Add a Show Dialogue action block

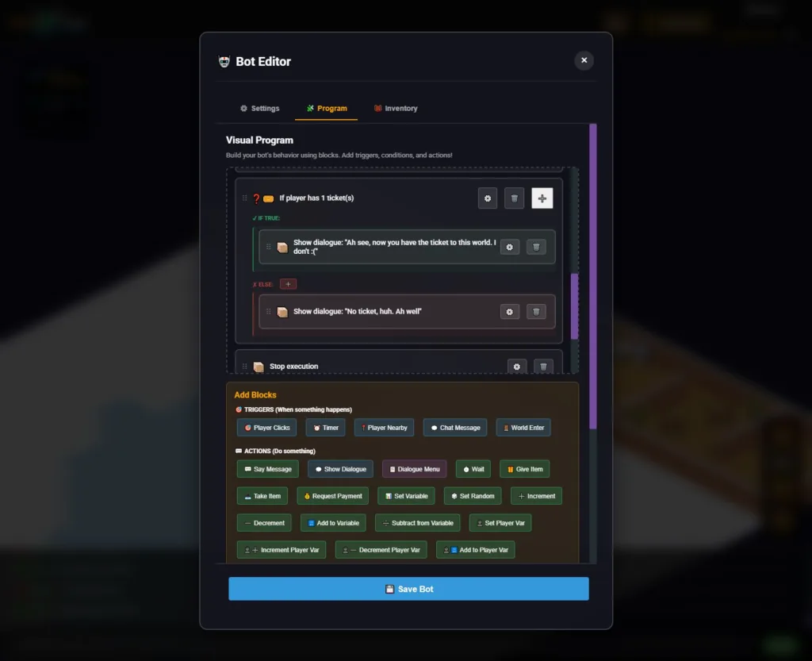pyautogui.click(x=340, y=469)
